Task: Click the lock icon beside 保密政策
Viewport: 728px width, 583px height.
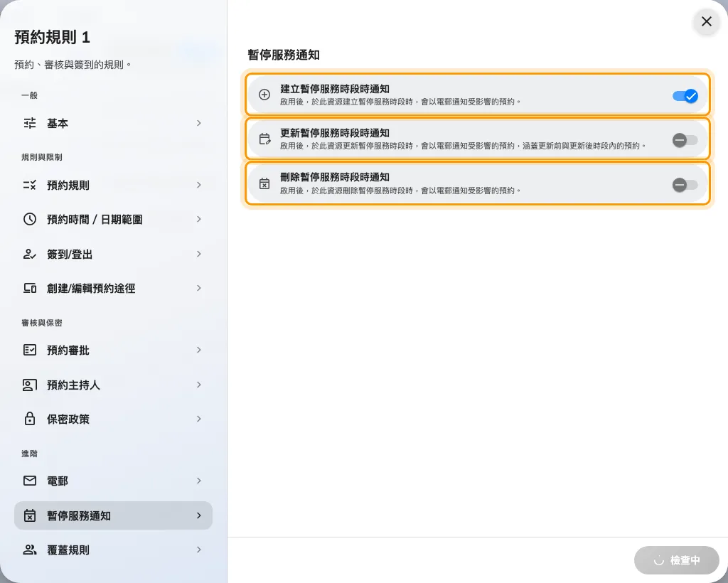Action: click(30, 419)
